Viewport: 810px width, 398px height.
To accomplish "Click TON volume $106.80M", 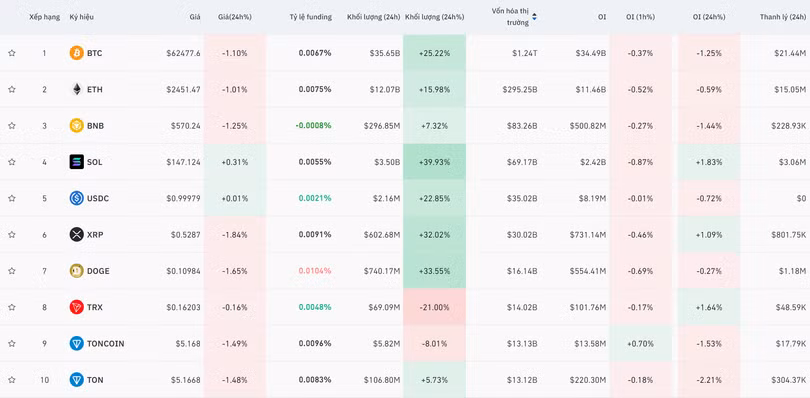I will 381,380.
